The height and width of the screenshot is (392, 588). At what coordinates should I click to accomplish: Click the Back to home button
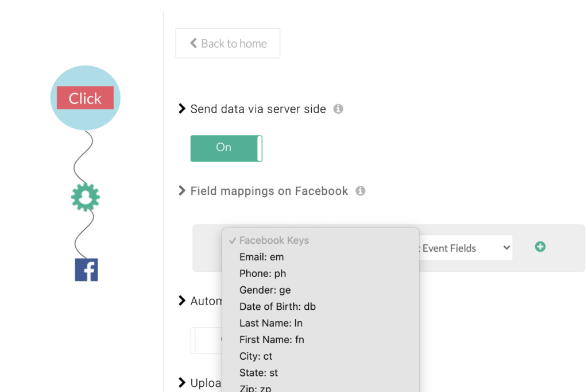point(227,43)
